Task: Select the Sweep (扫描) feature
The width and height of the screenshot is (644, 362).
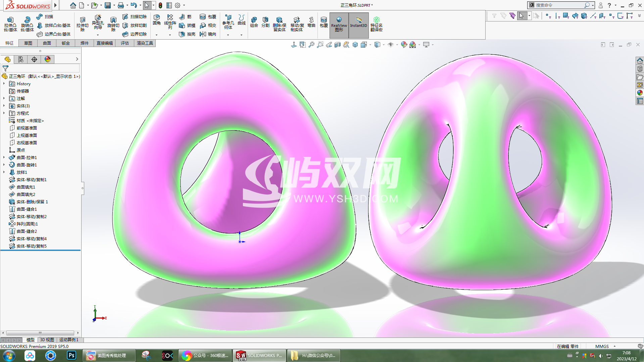Action: coord(45,16)
